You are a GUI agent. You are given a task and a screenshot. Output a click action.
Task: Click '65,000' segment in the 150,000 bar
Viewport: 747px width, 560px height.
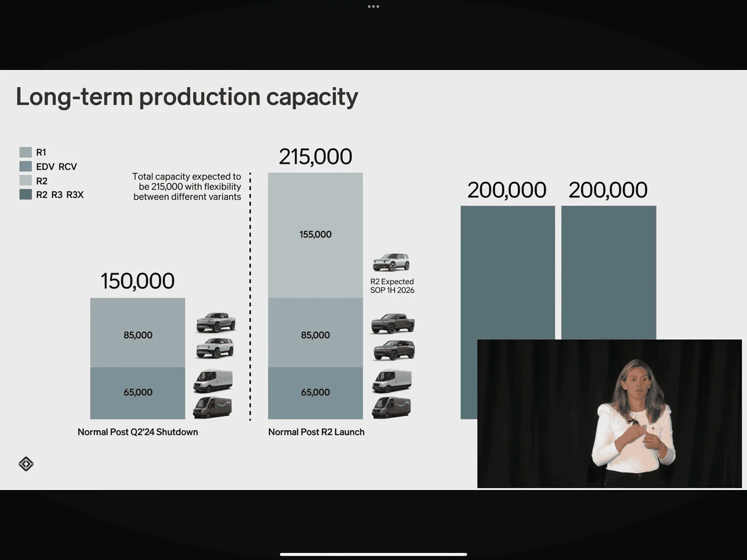(x=138, y=393)
